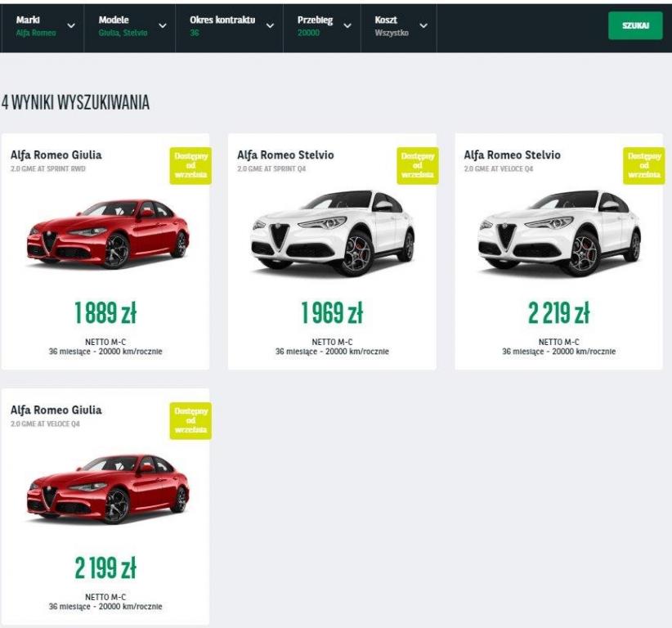Select the Alfa Romeo Stelvio Veloce Q4 title

[x=512, y=155]
